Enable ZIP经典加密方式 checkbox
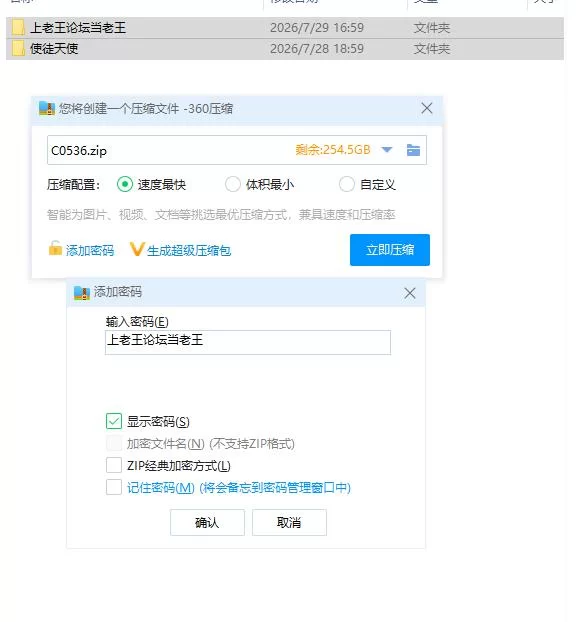Screen dimensions: 576x622 click(114, 465)
